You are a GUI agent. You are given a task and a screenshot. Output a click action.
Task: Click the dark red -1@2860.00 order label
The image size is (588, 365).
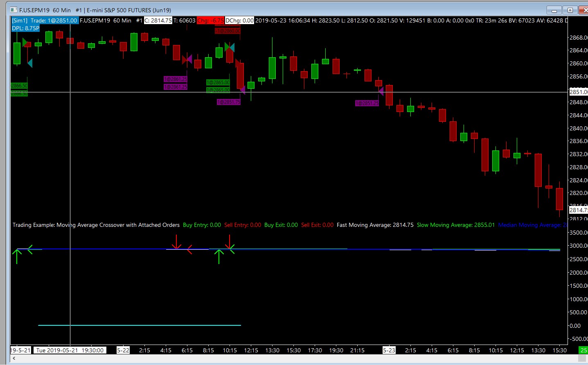(x=228, y=31)
